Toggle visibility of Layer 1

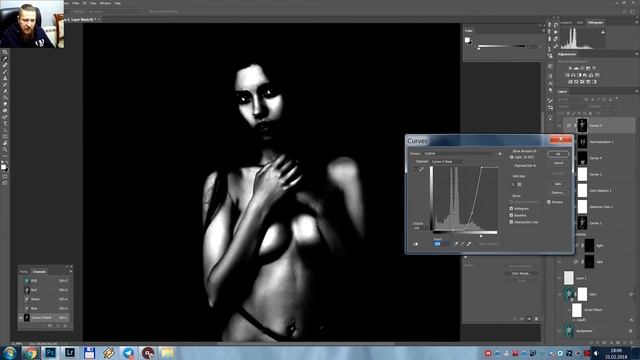click(560, 278)
